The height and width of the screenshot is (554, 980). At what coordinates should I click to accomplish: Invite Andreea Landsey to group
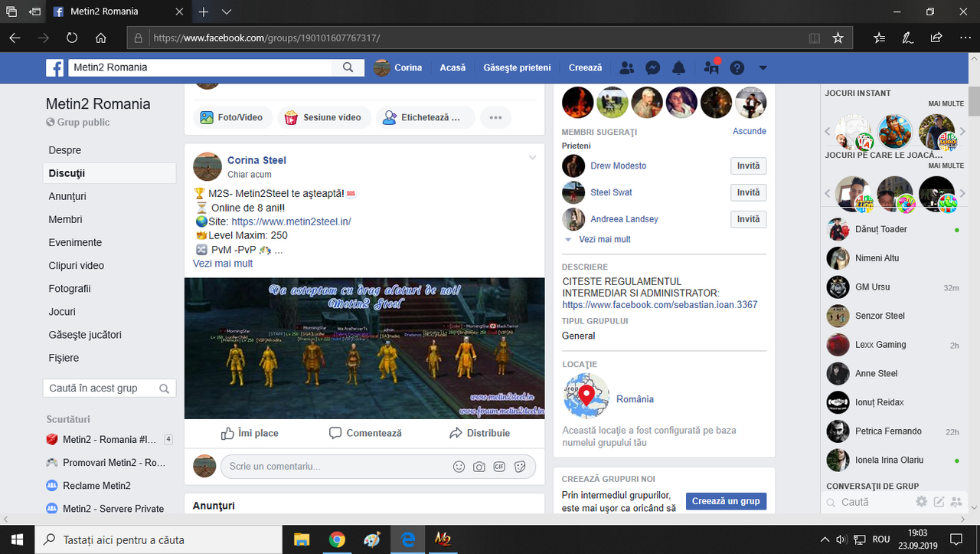(x=748, y=220)
